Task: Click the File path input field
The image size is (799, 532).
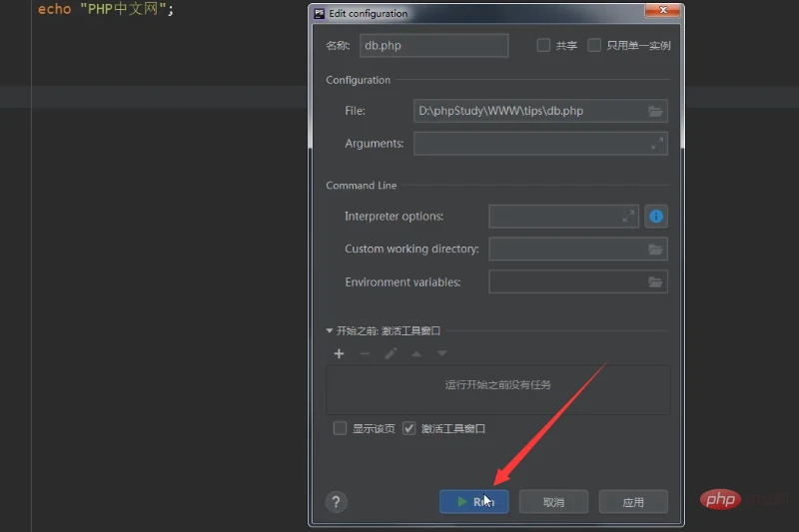Action: tap(540, 111)
